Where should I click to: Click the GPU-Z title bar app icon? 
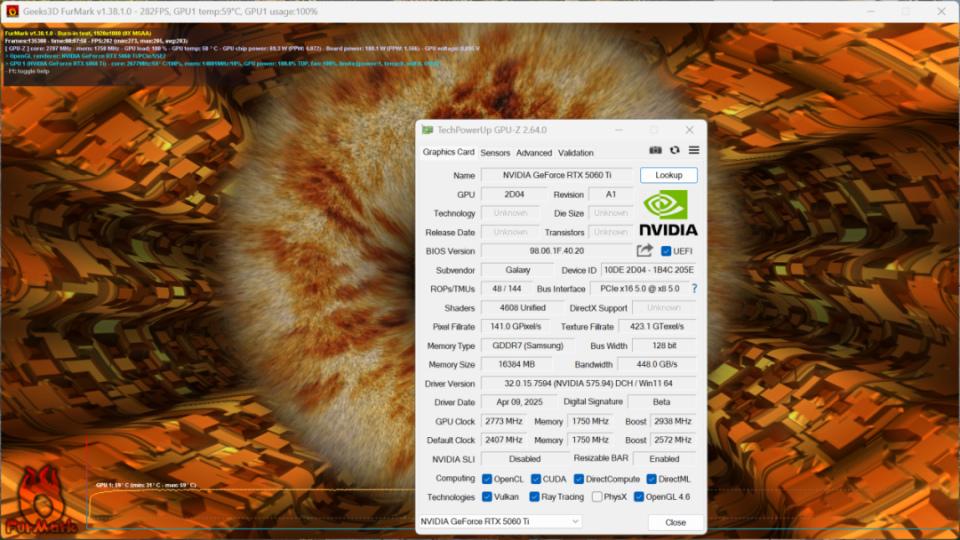coord(427,130)
